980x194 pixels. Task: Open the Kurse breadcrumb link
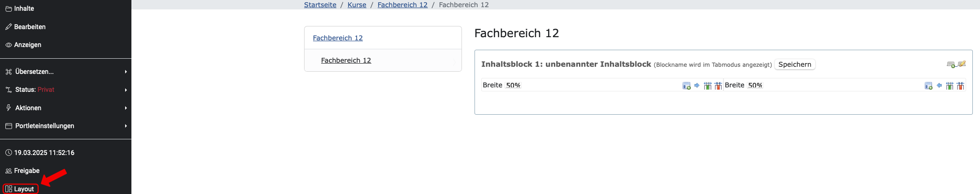point(357,5)
